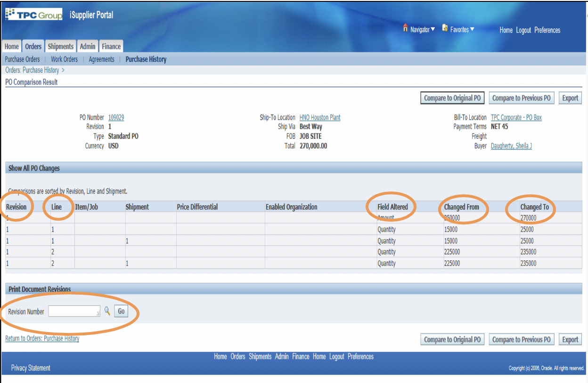Click the Revision column header
588x383 pixels.
pos(16,207)
